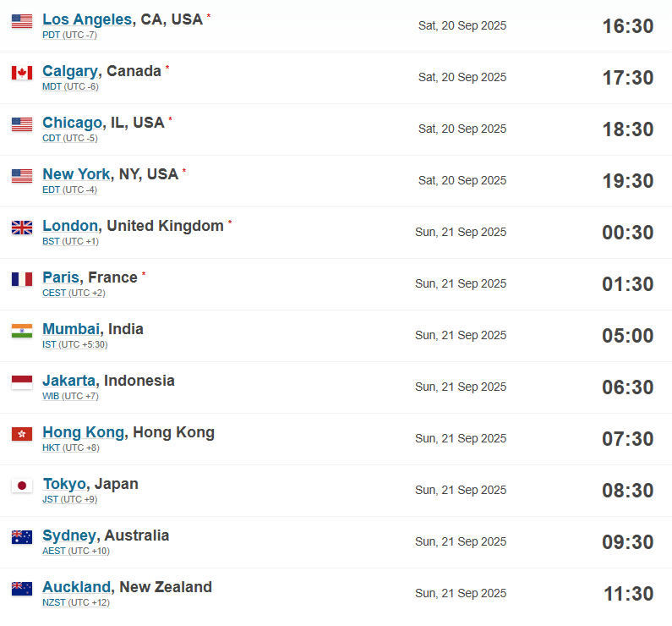Click the NZST (UTC +12) timezone link
The width and height of the screenshot is (672, 626).
pos(76,602)
